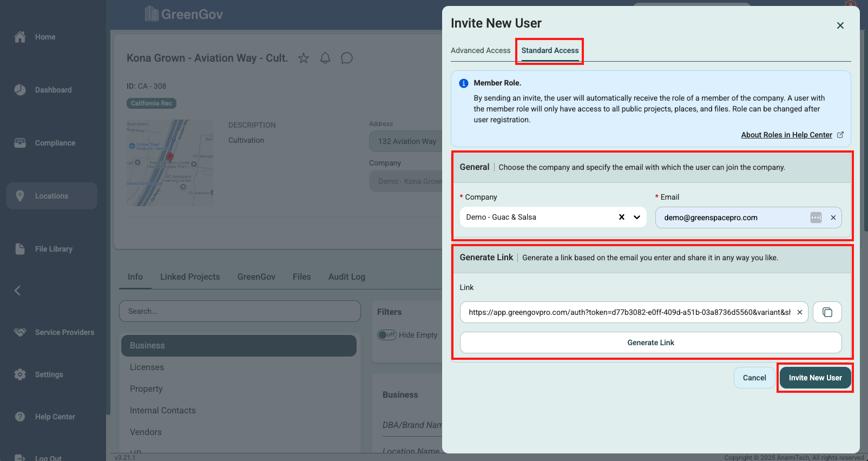The height and width of the screenshot is (461, 868).
Task: Select Standard Access tab
Action: point(550,50)
